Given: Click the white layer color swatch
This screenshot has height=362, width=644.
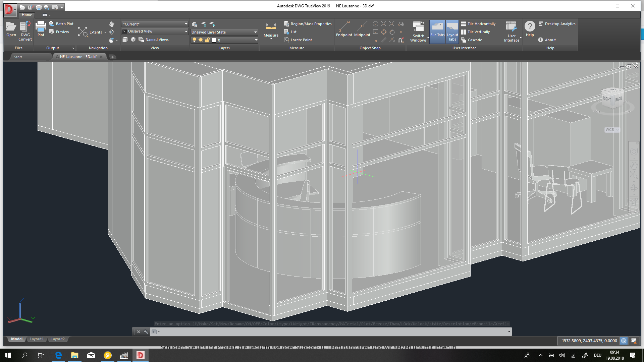Looking at the screenshot, I should pos(214,40).
